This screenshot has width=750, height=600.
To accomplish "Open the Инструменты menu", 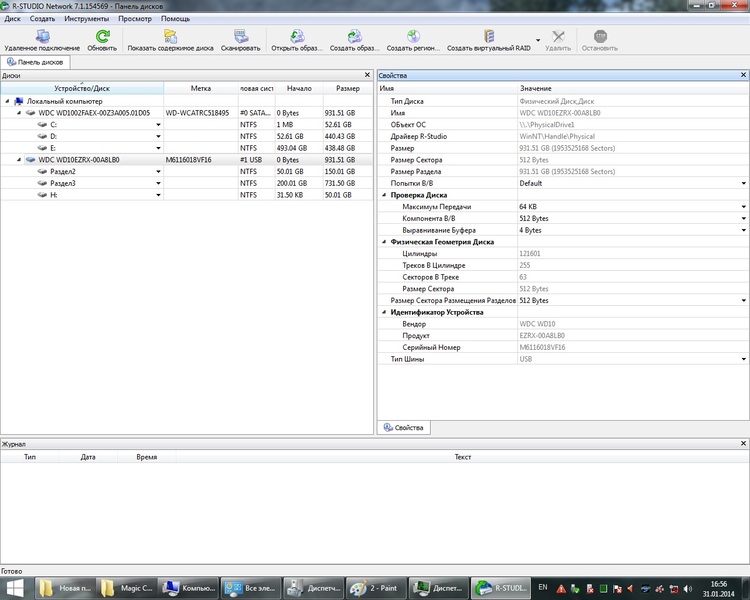I will click(86, 18).
